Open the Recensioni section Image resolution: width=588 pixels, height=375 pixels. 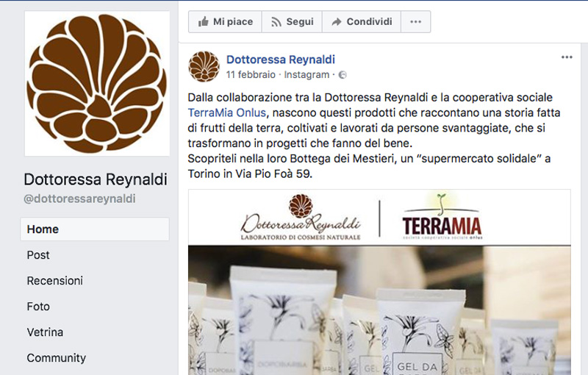tap(54, 280)
